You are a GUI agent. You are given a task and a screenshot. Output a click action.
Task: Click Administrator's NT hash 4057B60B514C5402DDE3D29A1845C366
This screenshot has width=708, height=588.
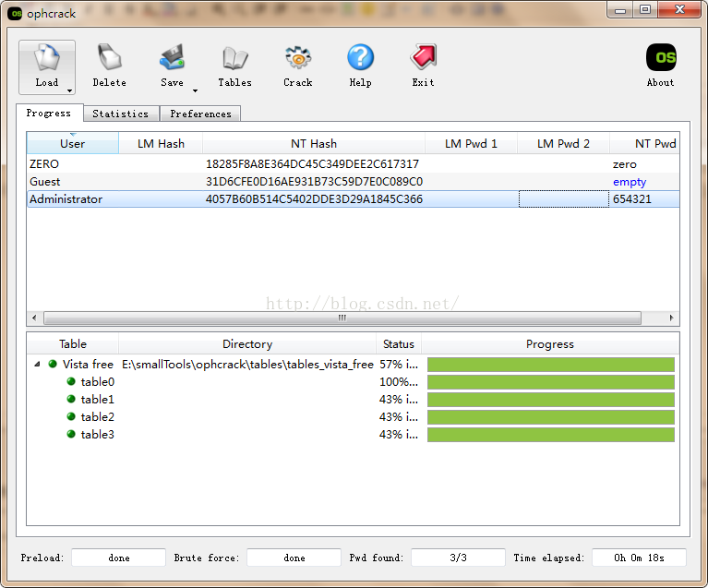314,199
